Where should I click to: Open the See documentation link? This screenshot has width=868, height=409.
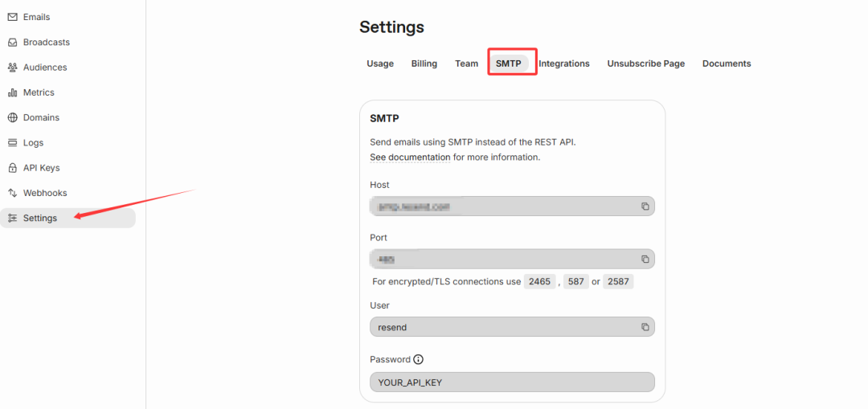tap(410, 157)
